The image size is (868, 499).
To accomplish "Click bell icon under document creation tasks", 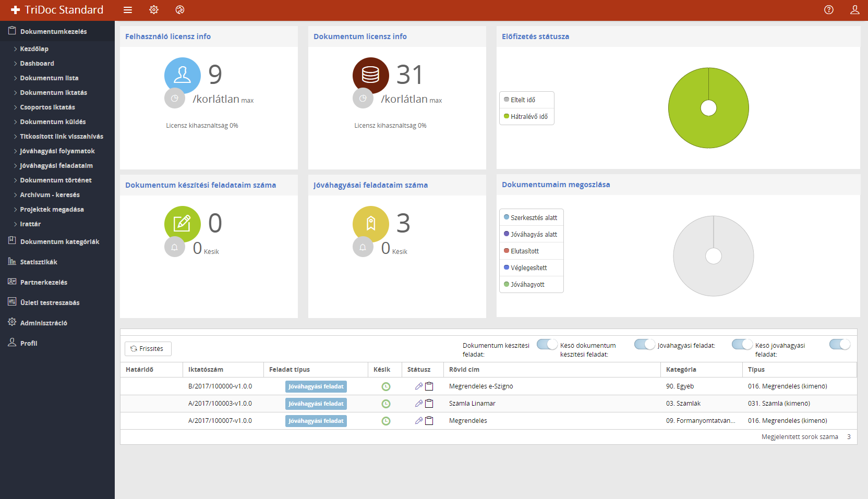I will tap(175, 247).
